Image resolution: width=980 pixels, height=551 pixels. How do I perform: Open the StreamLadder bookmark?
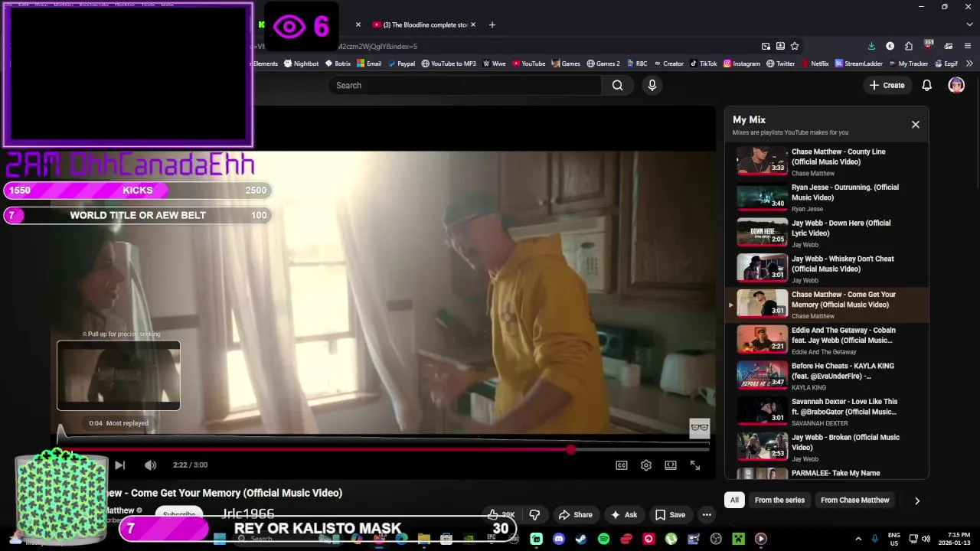coord(859,64)
